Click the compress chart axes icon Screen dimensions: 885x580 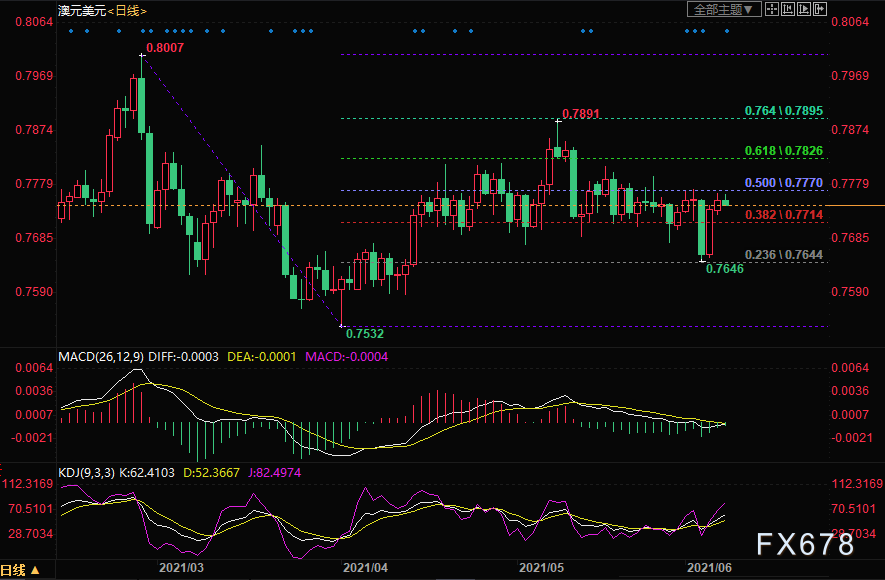point(788,9)
